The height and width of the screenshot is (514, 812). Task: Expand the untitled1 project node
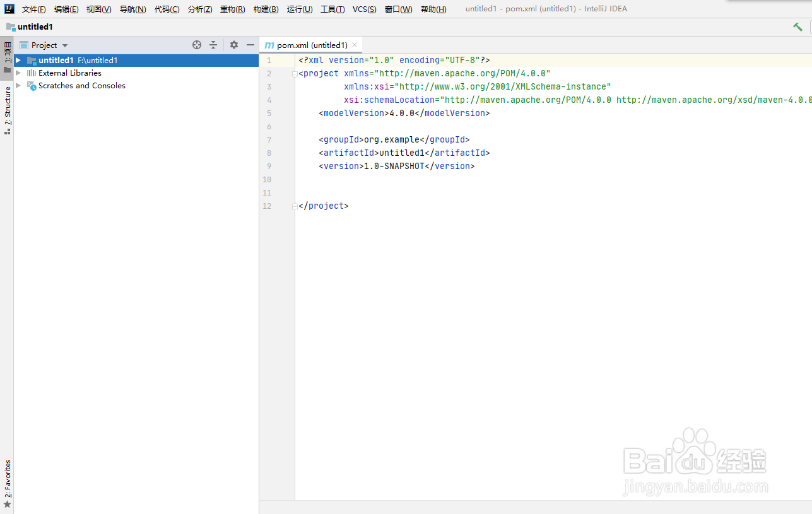click(18, 61)
